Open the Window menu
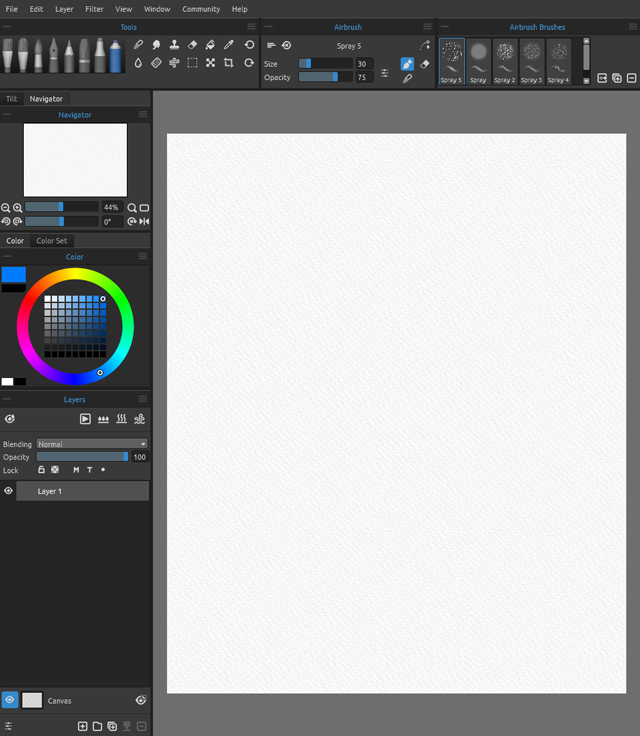Viewport: 640px width, 736px height. (x=157, y=9)
